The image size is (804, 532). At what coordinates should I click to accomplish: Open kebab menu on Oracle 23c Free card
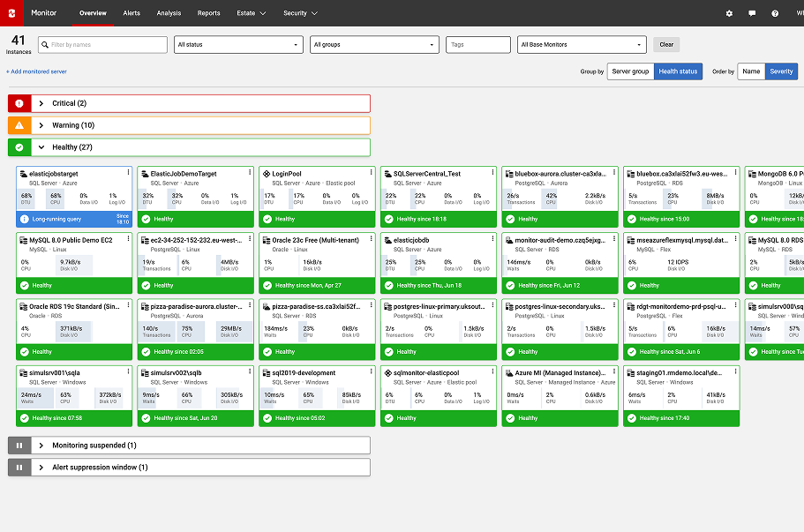click(372, 239)
